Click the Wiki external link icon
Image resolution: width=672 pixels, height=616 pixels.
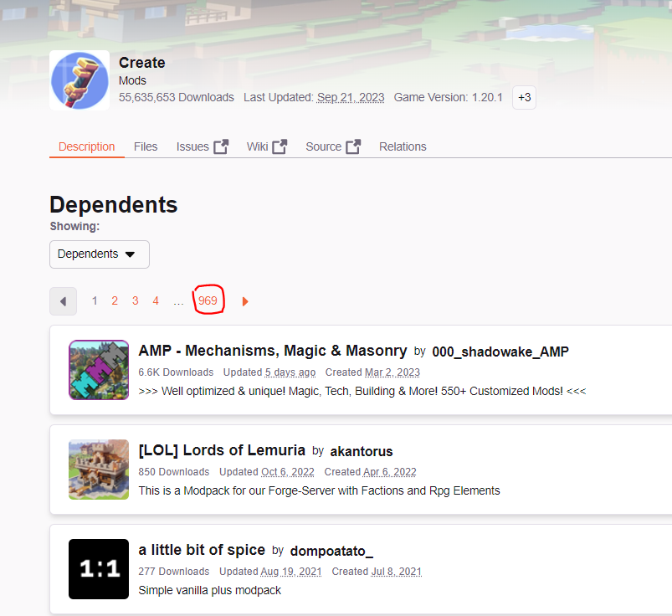click(280, 146)
